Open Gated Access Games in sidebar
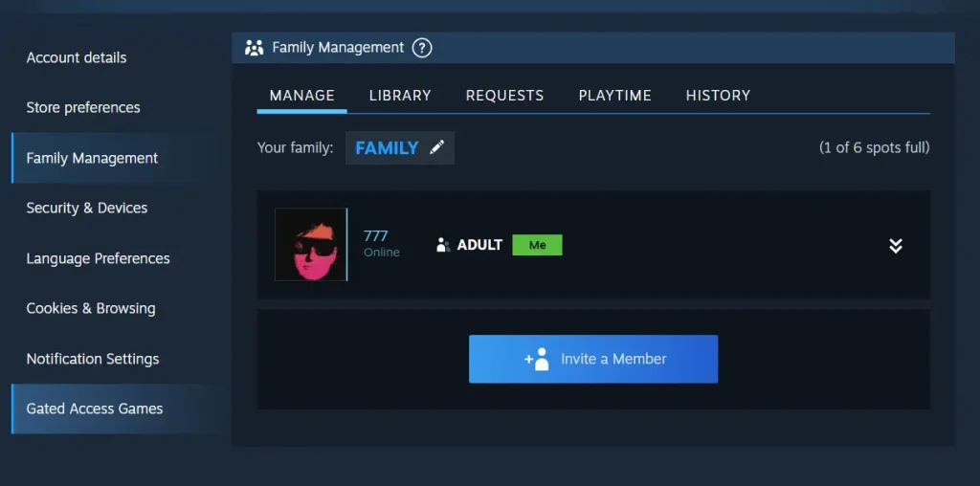Viewport: 980px width, 486px height. 116,409
